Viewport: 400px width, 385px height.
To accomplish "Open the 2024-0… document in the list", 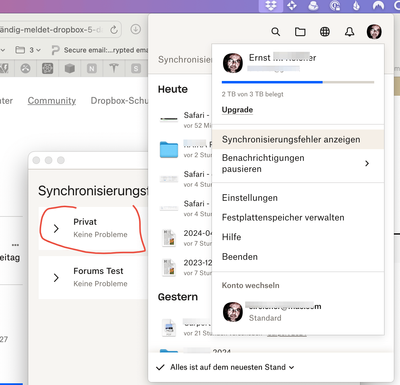I will [x=169, y=238].
